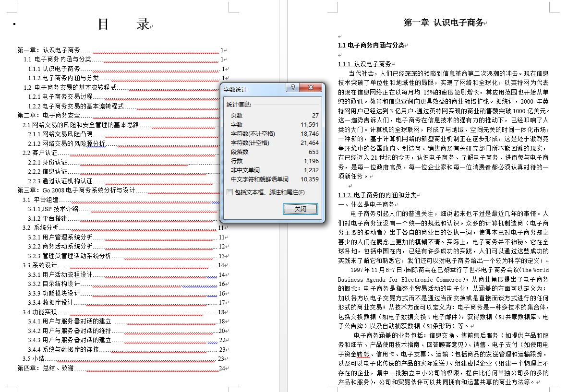Image resolution: width=567 pixels, height=392 pixels.
Task: Click subheading 一、什么是电子商务
Action: tap(366, 204)
